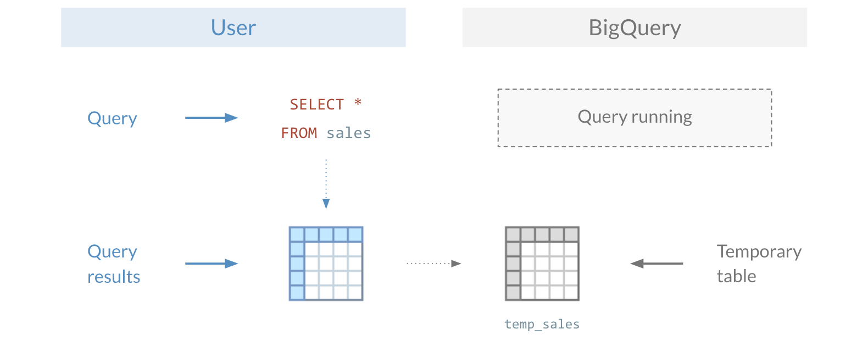Click the FROM keyword
Image resolution: width=868 pixels, height=340 pixels.
click(x=299, y=133)
